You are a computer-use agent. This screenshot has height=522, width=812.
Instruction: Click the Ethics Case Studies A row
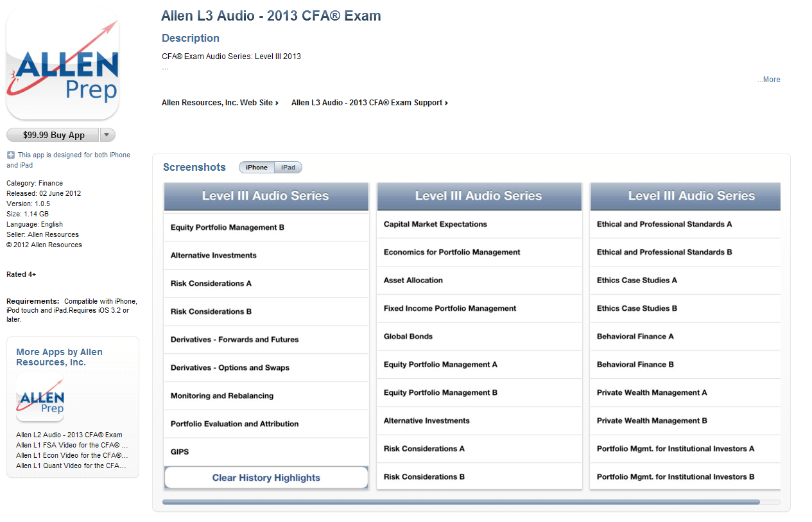[686, 281]
